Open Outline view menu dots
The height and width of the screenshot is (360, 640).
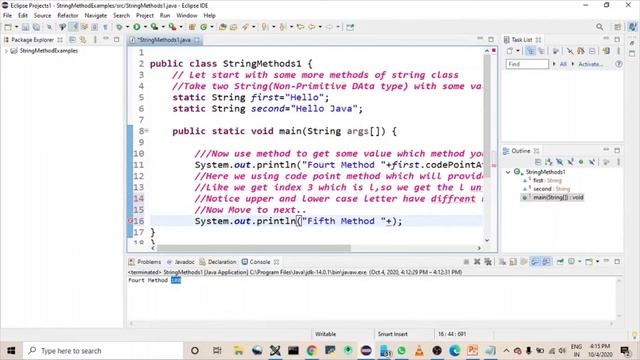pos(618,162)
